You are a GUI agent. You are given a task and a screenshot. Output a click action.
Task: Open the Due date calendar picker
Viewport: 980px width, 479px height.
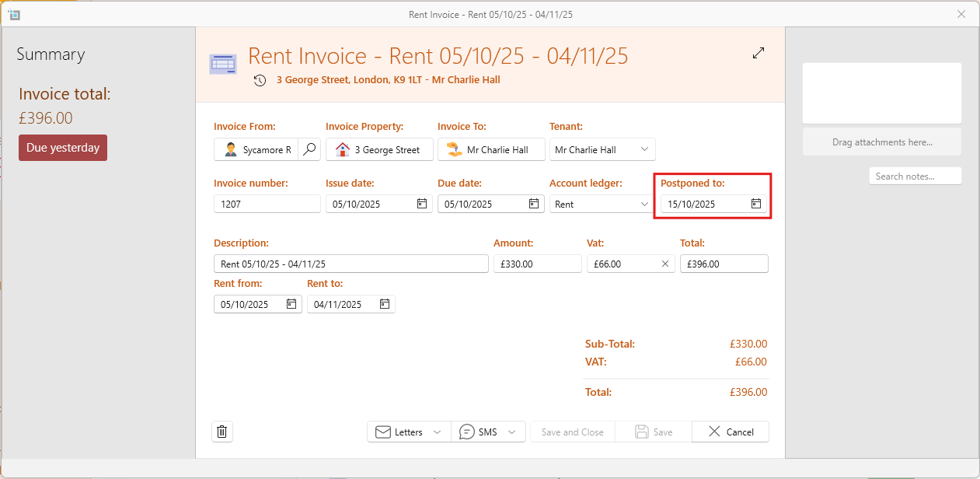point(534,204)
